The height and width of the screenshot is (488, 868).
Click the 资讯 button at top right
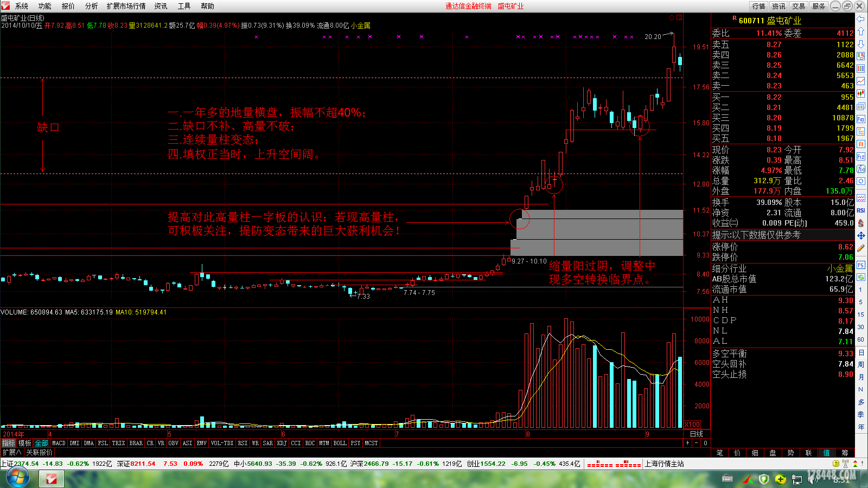coord(778,6)
